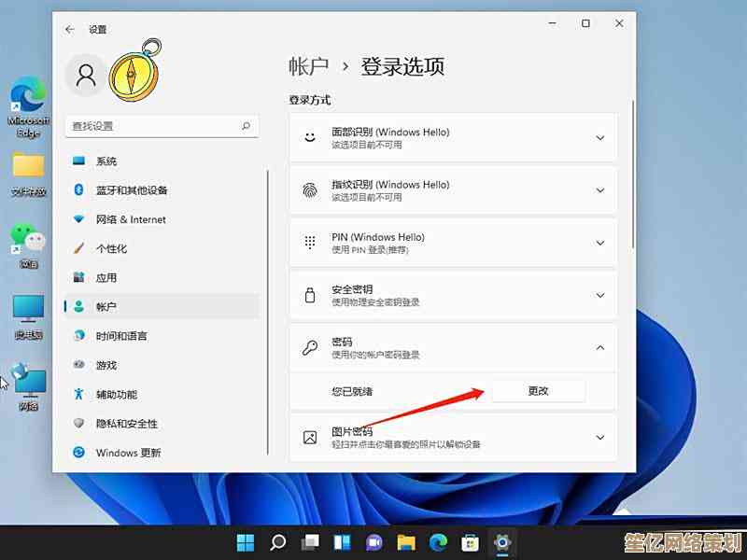The image size is (747, 560).
Task: Expand the PIN (Windows Hello) option
Action: pos(600,243)
